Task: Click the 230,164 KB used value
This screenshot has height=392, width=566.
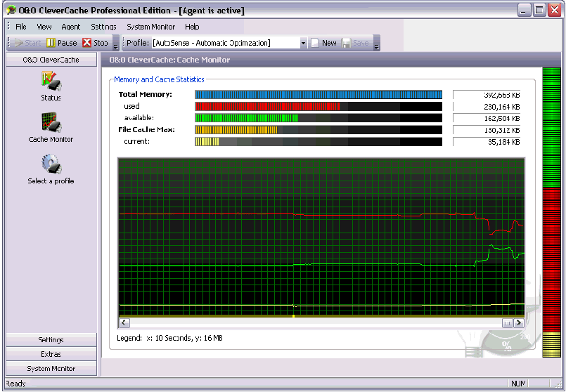Action: 487,107
